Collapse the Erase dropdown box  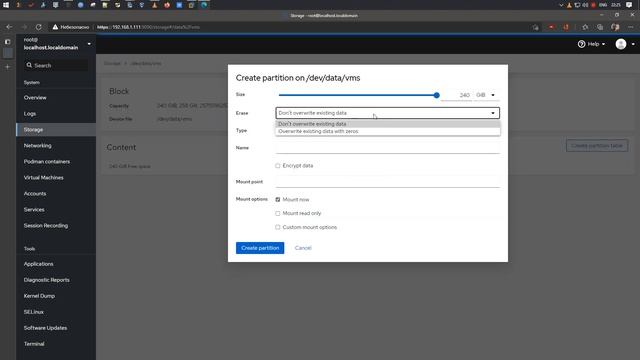pos(388,113)
